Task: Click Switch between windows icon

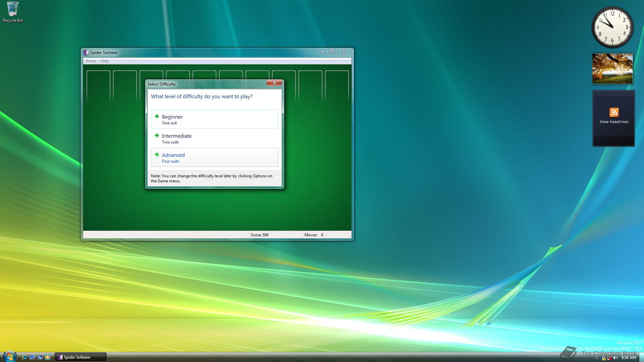Action: tap(40, 357)
